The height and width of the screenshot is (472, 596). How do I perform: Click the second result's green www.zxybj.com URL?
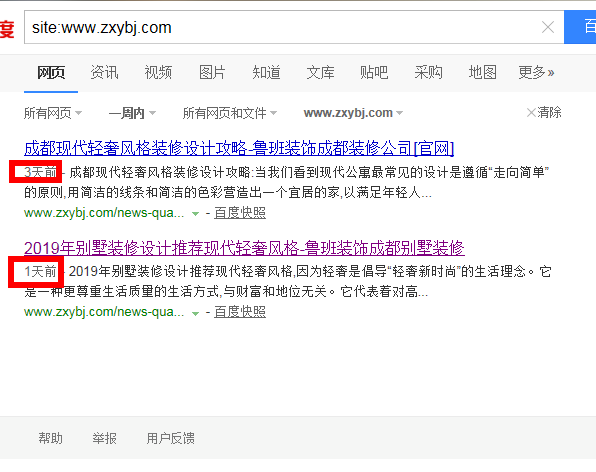104,312
